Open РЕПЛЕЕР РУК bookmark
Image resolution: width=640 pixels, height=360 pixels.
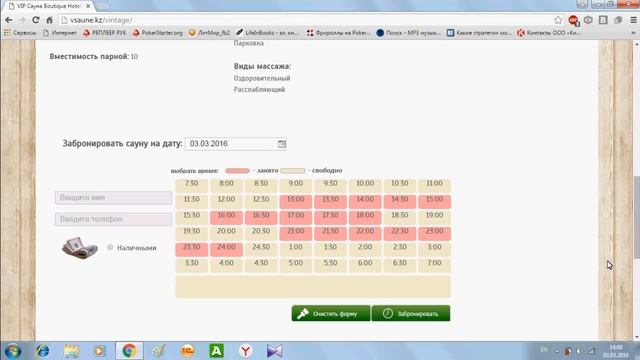coord(104,33)
